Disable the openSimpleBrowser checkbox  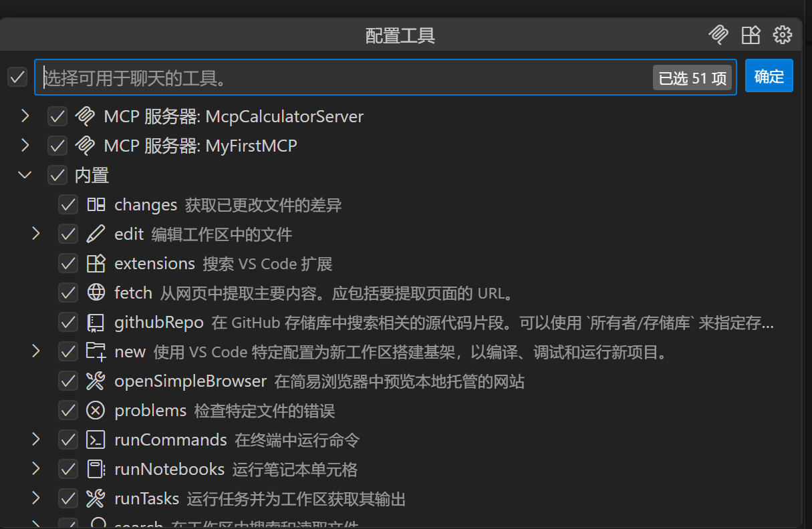68,381
